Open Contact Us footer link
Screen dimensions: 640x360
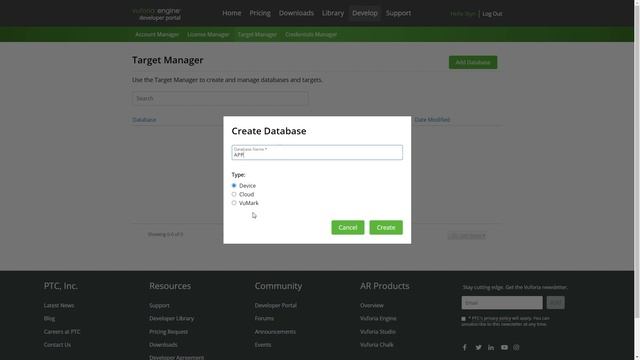(x=57, y=345)
